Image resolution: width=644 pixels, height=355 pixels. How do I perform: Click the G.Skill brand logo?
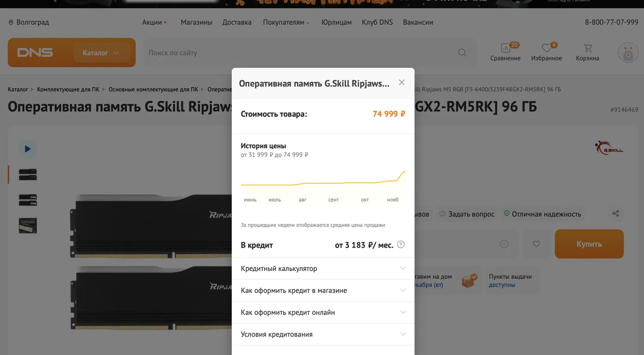(609, 148)
